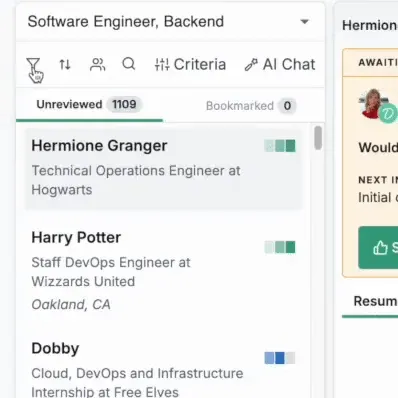Open the Criteria sliders button
Screen dimensions: 398x398
[190, 64]
